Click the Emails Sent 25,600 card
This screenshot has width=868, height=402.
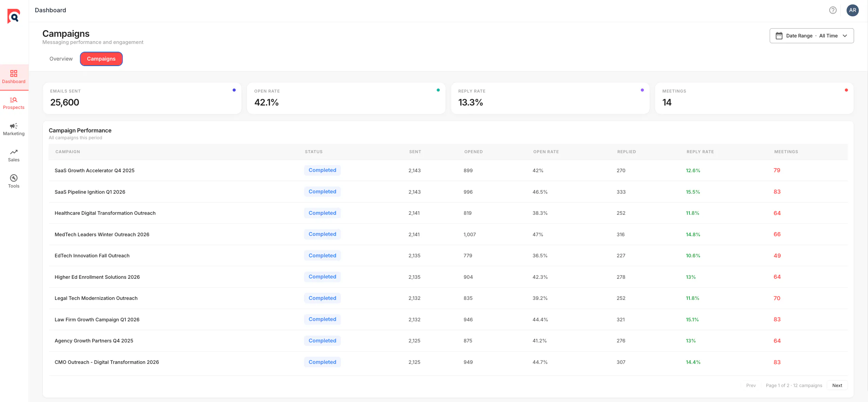(142, 98)
